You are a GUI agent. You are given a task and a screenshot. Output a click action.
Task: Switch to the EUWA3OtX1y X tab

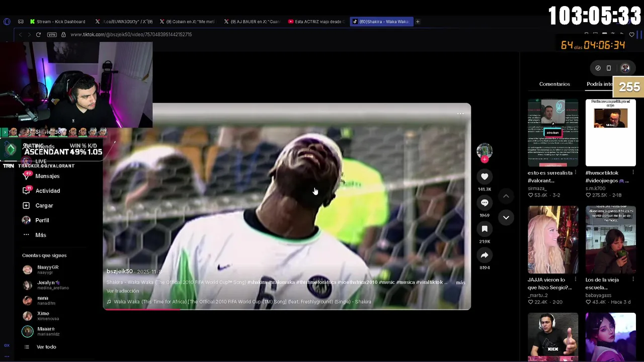[124, 22]
